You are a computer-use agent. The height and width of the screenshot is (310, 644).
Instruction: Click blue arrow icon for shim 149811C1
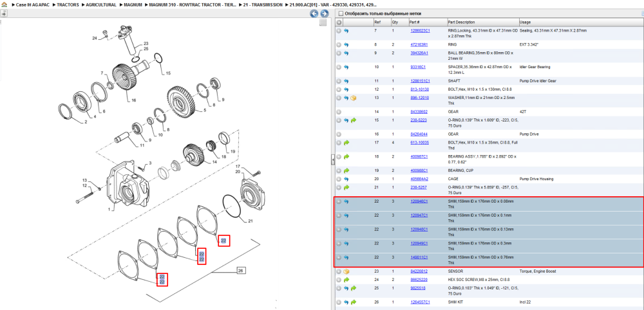[346, 257]
